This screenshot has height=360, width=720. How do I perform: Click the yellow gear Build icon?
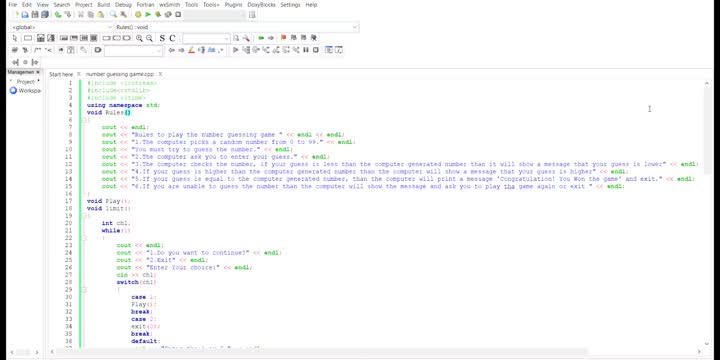[x=138, y=15]
